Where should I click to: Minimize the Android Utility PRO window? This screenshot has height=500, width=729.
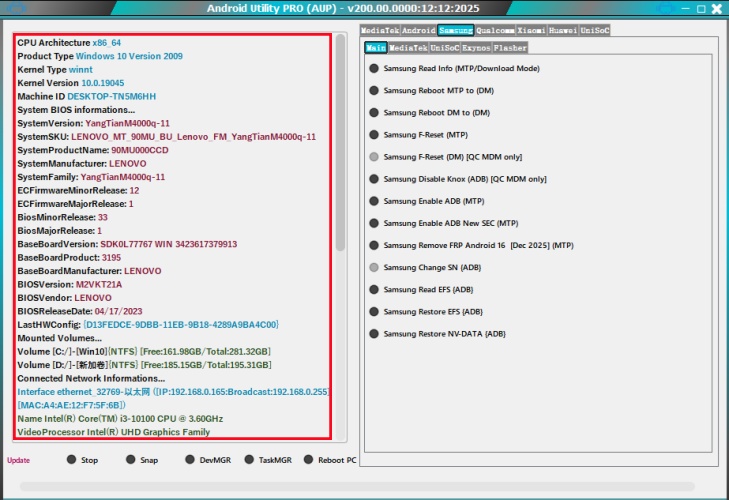[x=686, y=8]
